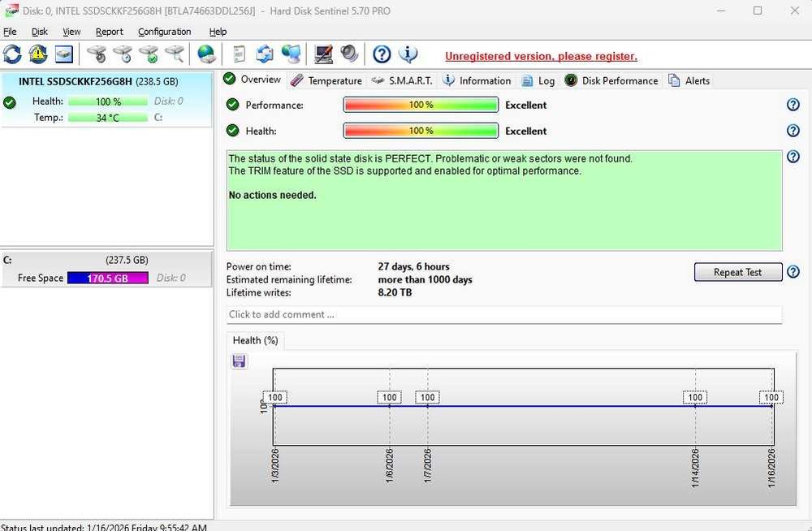This screenshot has height=531, width=812.
Task: Click the info speech-bubble About icon
Action: tap(408, 54)
